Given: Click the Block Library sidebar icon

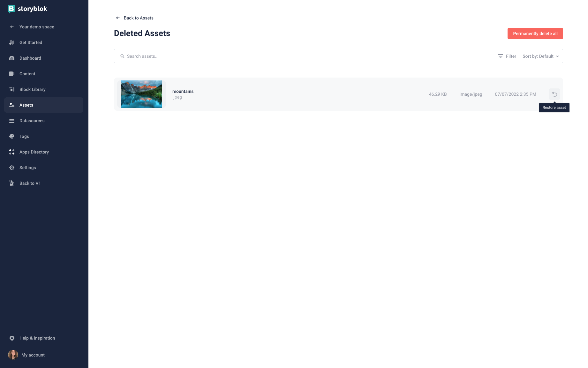Looking at the screenshot, I should click(12, 89).
